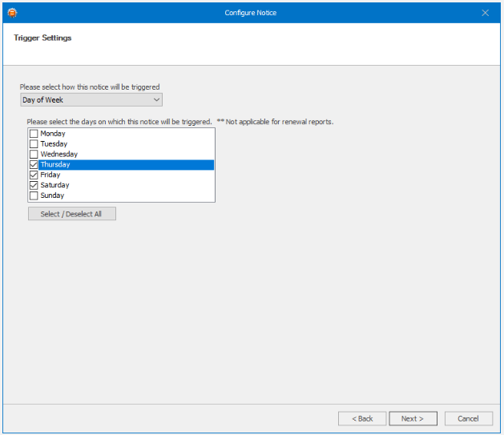Tick the Wednesday checkbox
This screenshot has height=435, width=504.
tap(34, 154)
